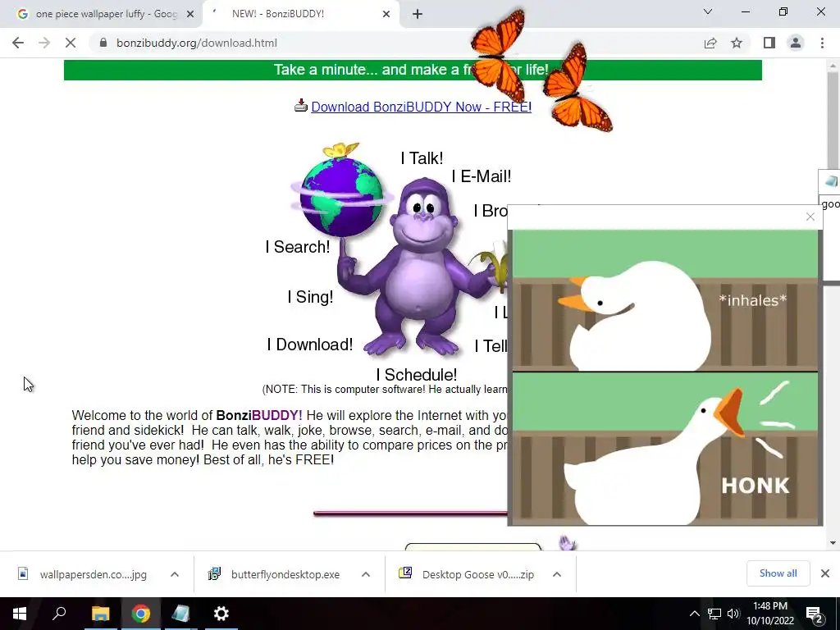Open Windows taskbar search
Screen dimensions: 840x630
coord(59,614)
